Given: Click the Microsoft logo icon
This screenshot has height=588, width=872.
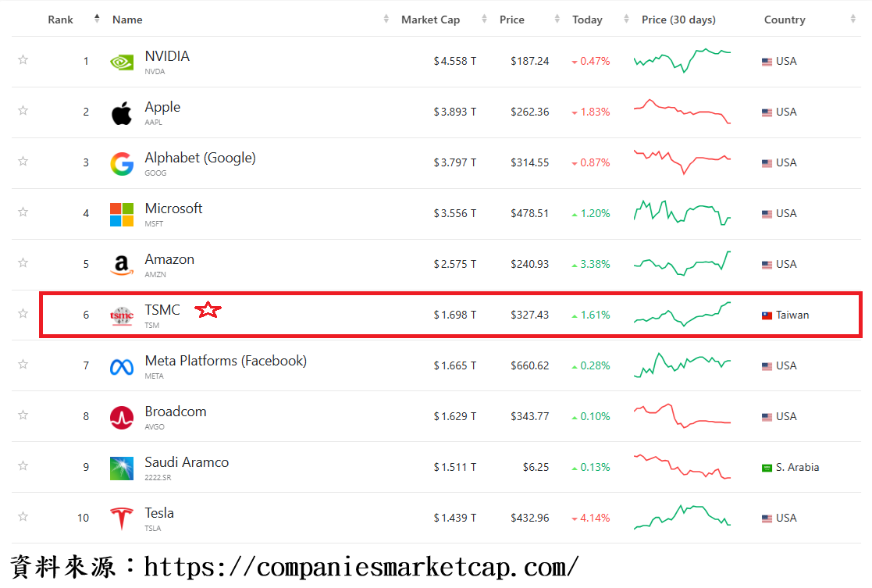Looking at the screenshot, I should tap(122, 214).
